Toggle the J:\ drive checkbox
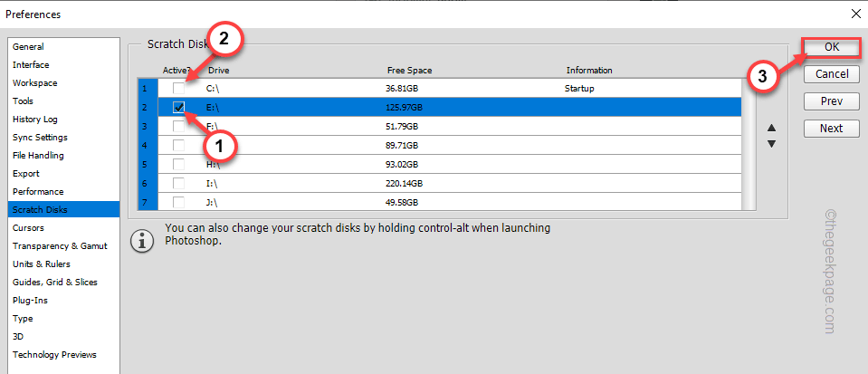Image resolution: width=868 pixels, height=374 pixels. [x=179, y=201]
